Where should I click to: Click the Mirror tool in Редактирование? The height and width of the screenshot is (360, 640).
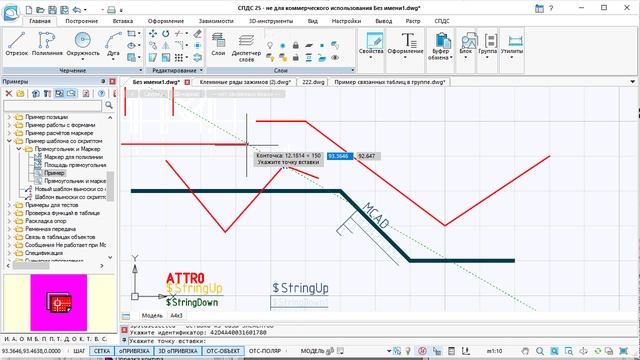click(165, 45)
